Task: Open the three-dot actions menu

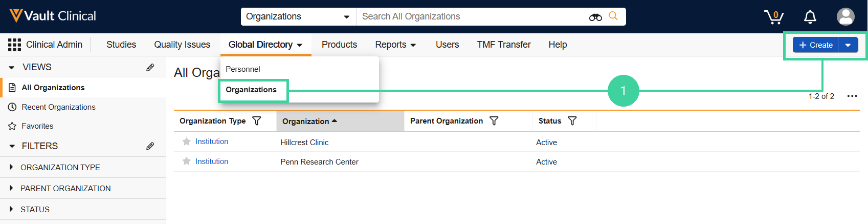Action: click(852, 96)
